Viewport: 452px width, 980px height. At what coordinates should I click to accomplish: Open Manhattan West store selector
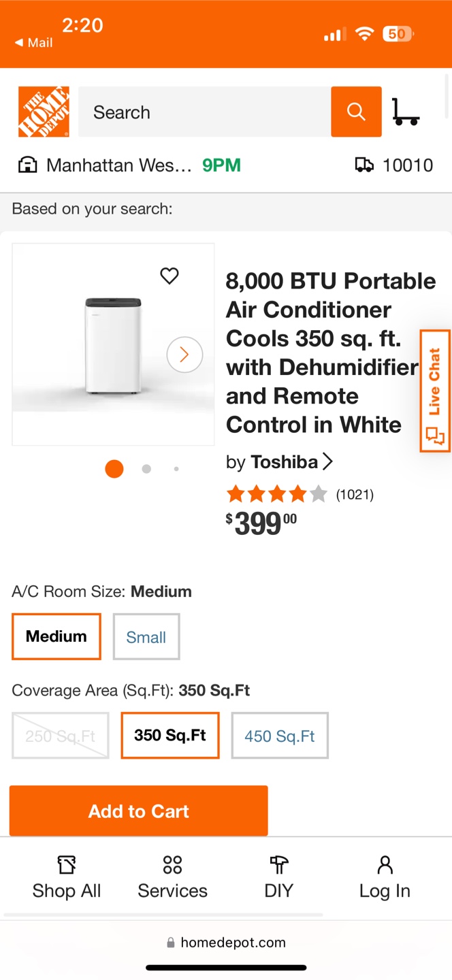click(119, 165)
